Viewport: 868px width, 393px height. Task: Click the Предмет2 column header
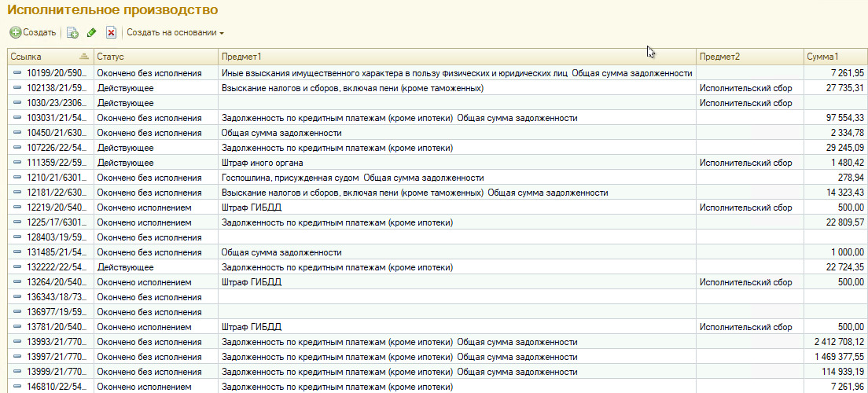[x=719, y=57]
